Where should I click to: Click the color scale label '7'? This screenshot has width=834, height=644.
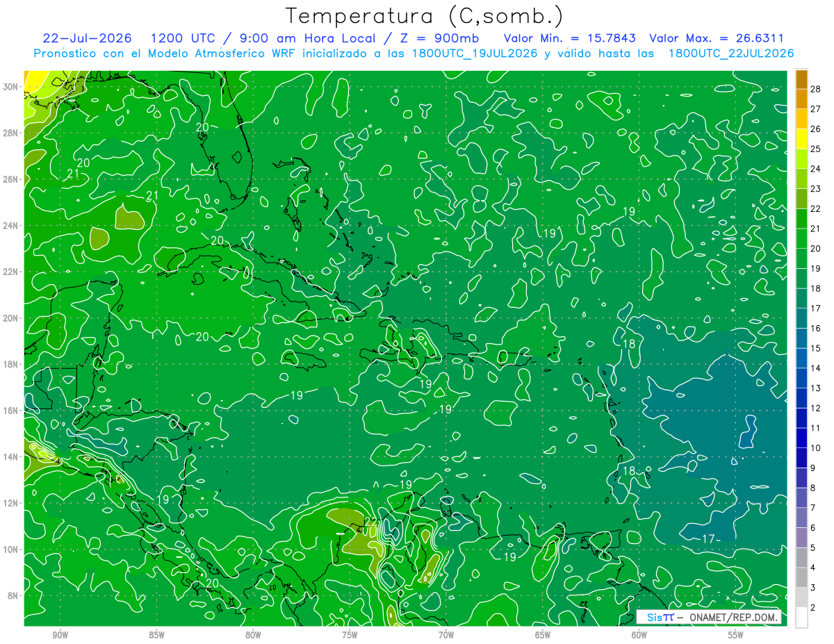814,508
